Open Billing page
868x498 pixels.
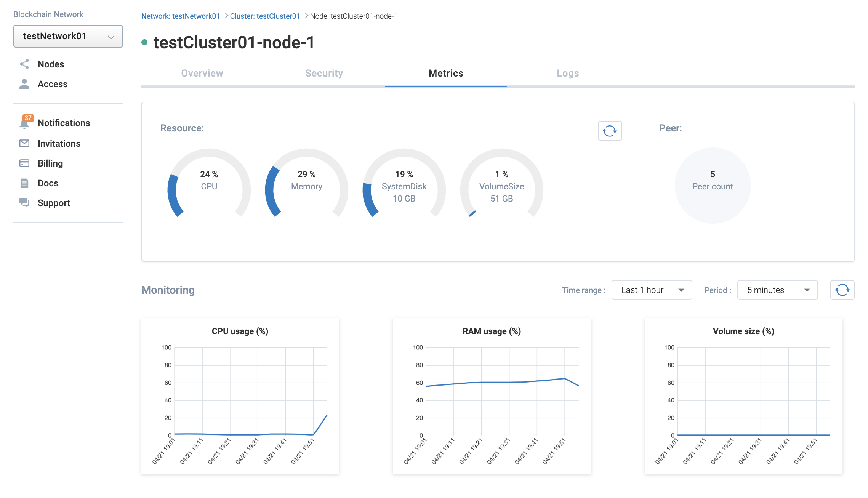pyautogui.click(x=50, y=163)
